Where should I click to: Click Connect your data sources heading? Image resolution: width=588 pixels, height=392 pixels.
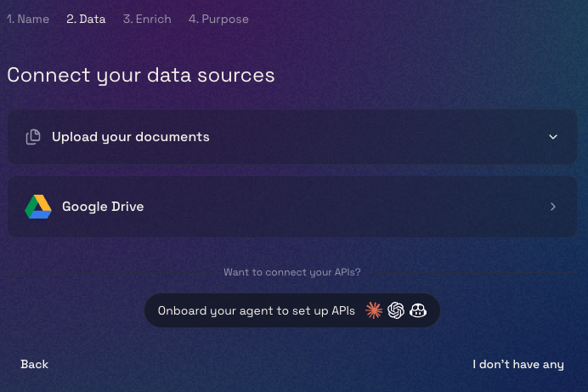(x=140, y=76)
